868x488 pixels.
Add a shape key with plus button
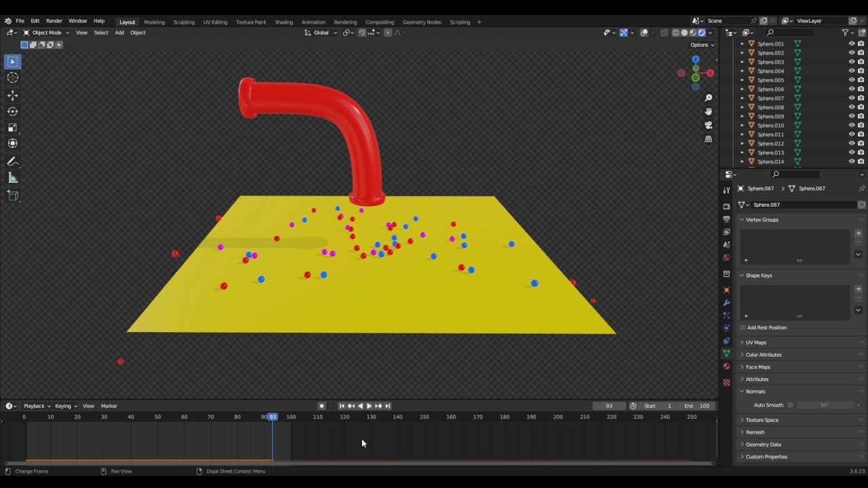point(859,289)
